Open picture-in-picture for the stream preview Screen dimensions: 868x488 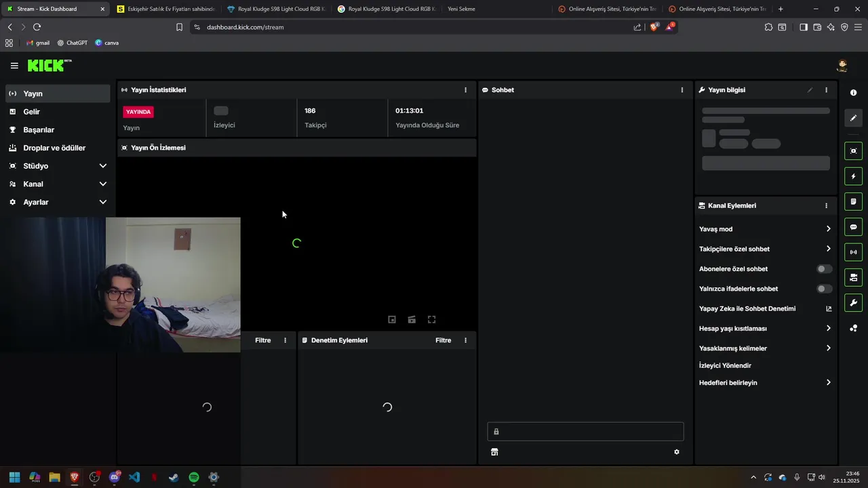coord(392,319)
